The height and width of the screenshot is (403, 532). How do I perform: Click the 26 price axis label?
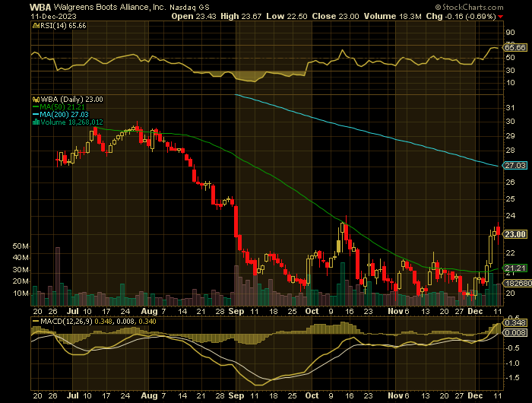tap(510, 182)
